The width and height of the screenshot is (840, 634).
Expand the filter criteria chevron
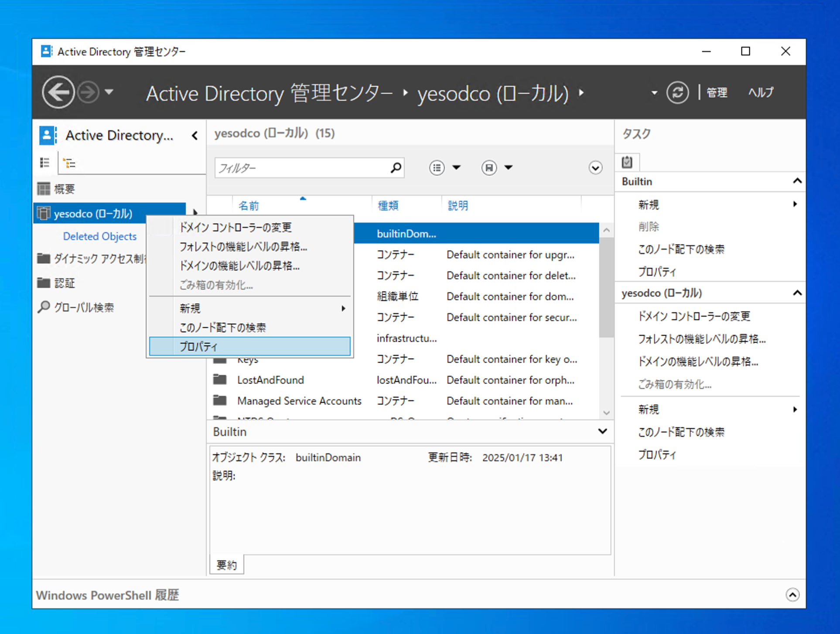595,167
